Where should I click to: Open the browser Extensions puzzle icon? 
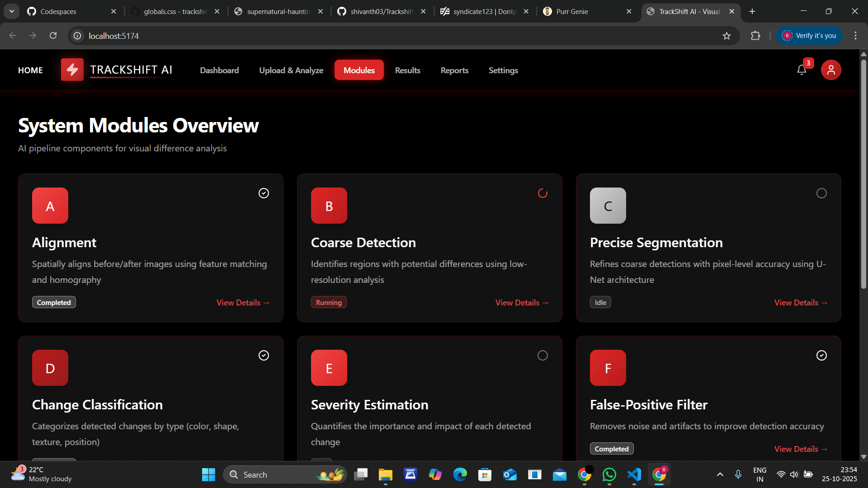tap(755, 36)
